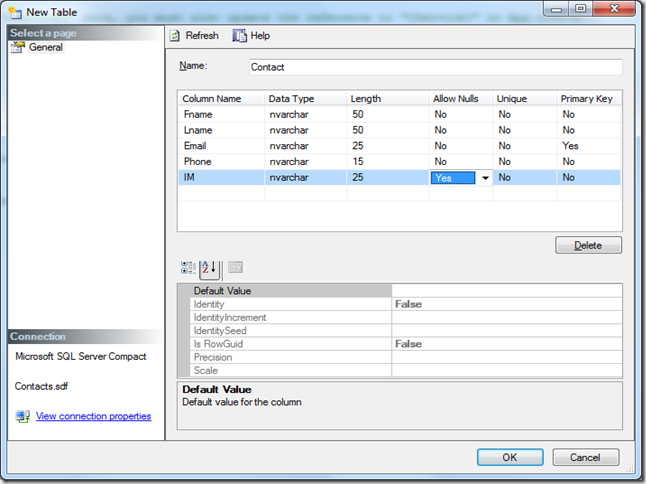Click the New Table window icon

tap(13, 10)
